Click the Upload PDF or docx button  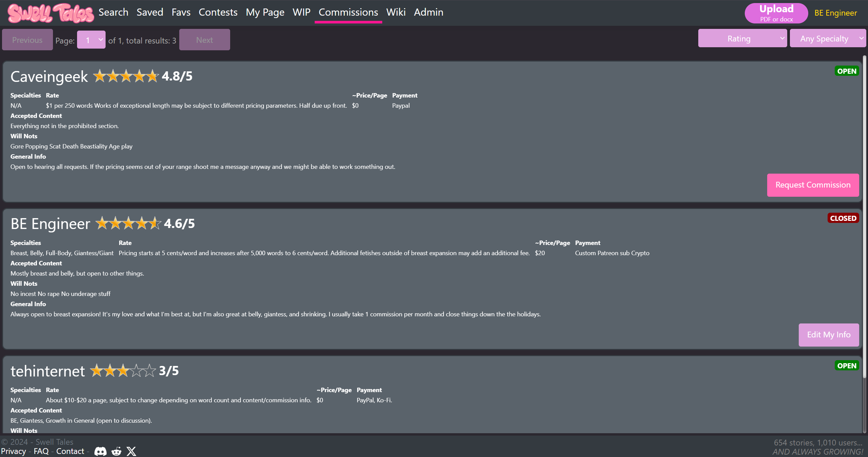[x=776, y=13]
